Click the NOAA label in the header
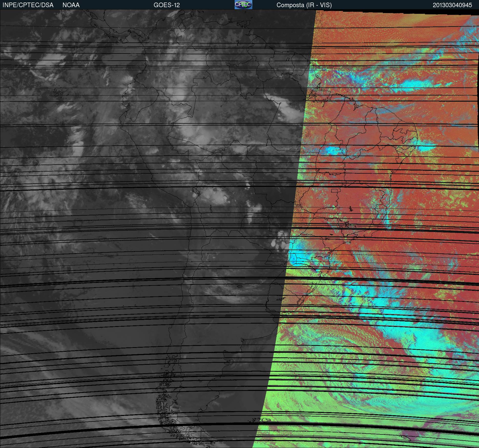 pos(71,5)
